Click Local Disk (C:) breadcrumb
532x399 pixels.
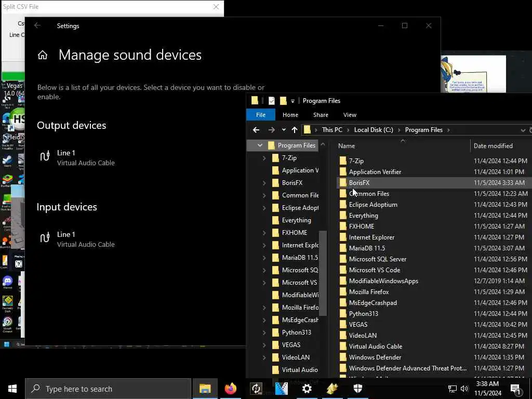pos(374,130)
